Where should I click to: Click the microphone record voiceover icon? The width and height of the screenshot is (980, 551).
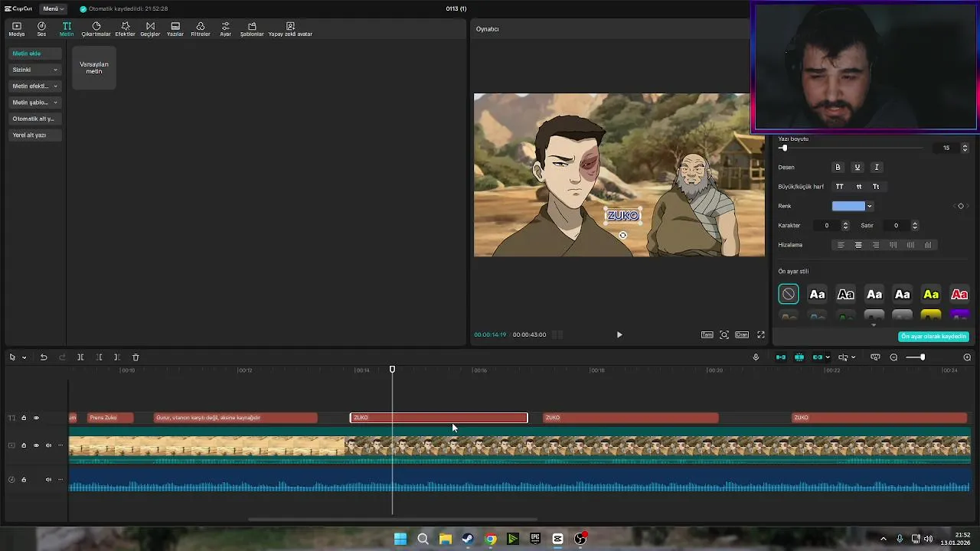click(756, 357)
